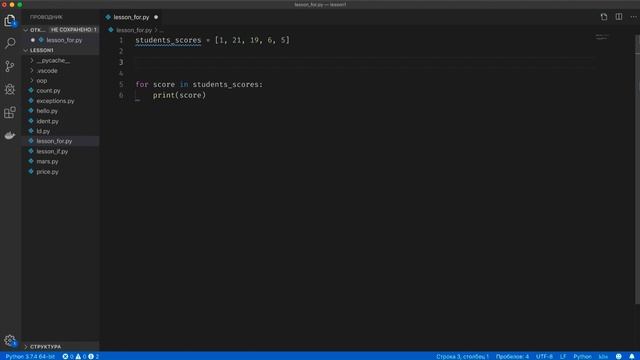Click the 'for' keyword on line 5
Image resolution: width=640 pixels, height=360 pixels.
click(x=142, y=84)
